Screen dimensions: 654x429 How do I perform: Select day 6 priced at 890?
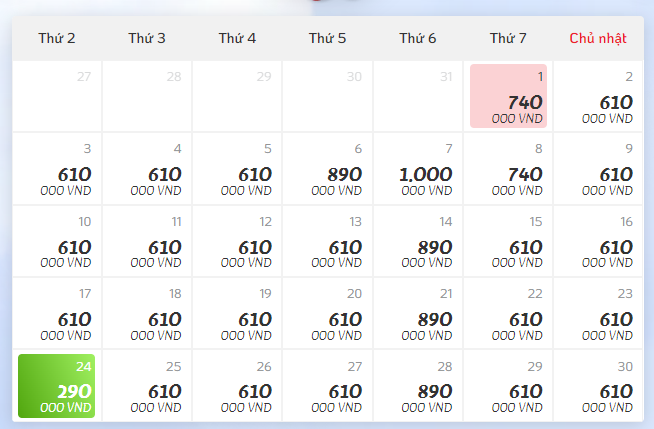[x=328, y=169]
